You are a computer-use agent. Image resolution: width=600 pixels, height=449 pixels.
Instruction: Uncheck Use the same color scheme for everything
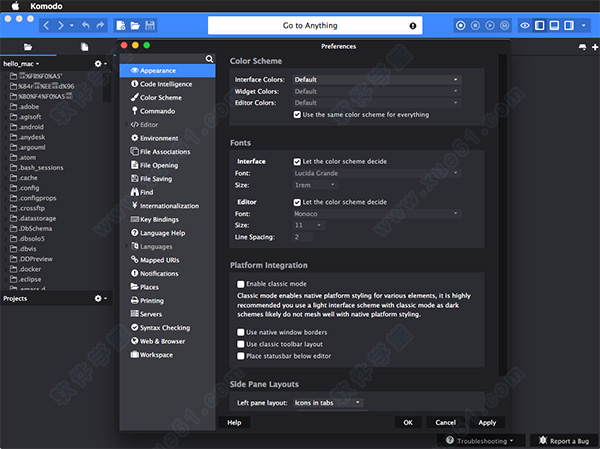(297, 114)
